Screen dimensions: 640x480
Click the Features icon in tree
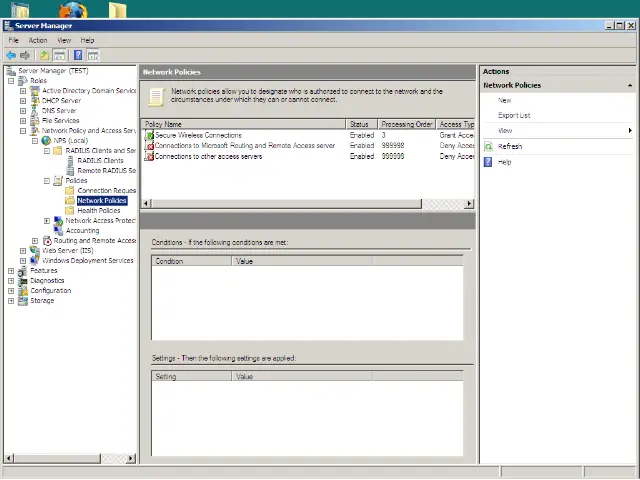pyautogui.click(x=23, y=271)
